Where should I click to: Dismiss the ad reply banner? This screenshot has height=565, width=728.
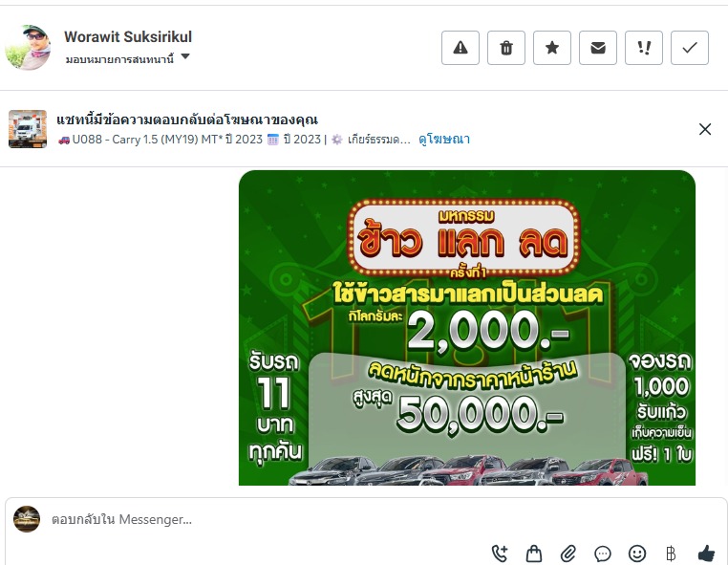(x=705, y=129)
